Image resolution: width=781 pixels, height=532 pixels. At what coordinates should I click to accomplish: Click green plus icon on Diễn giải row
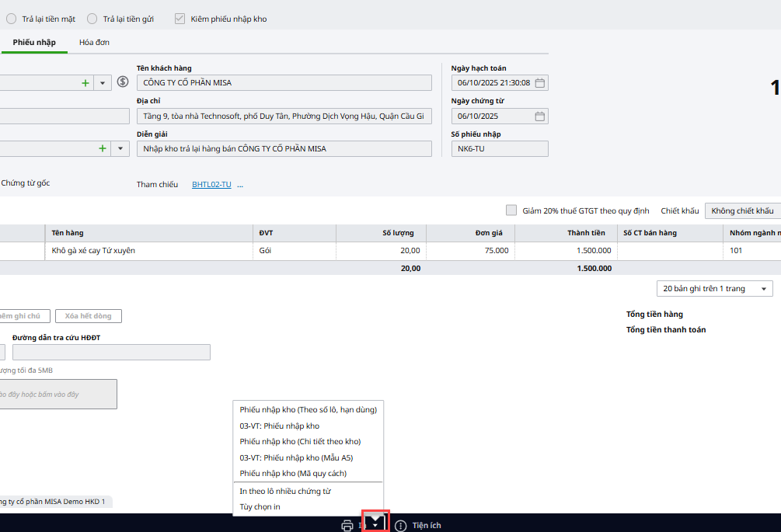102,148
